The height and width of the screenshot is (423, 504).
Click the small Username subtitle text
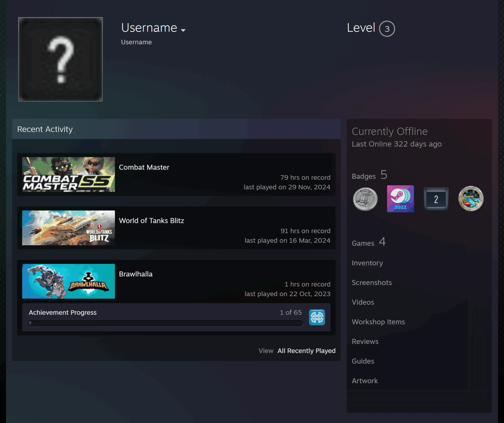click(x=136, y=42)
